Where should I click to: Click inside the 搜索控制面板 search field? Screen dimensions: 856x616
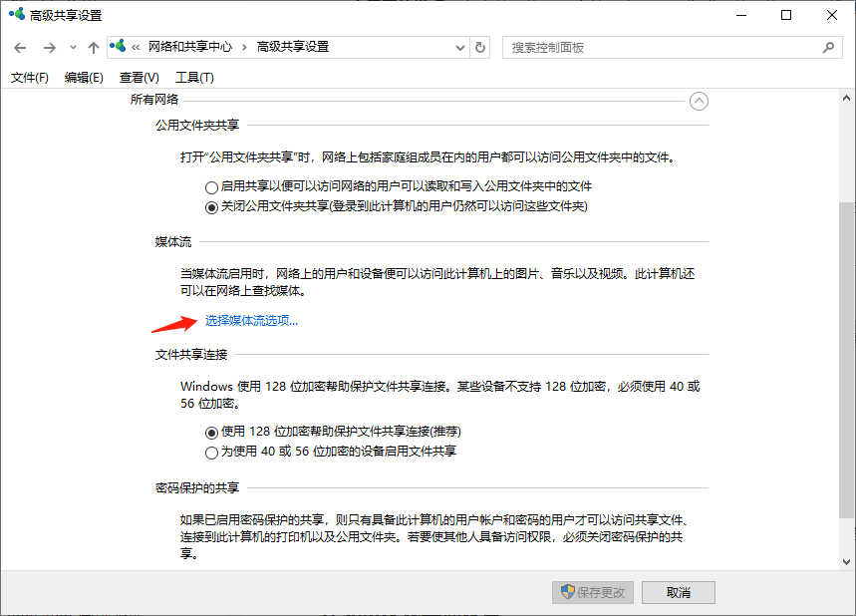pyautogui.click(x=698, y=47)
